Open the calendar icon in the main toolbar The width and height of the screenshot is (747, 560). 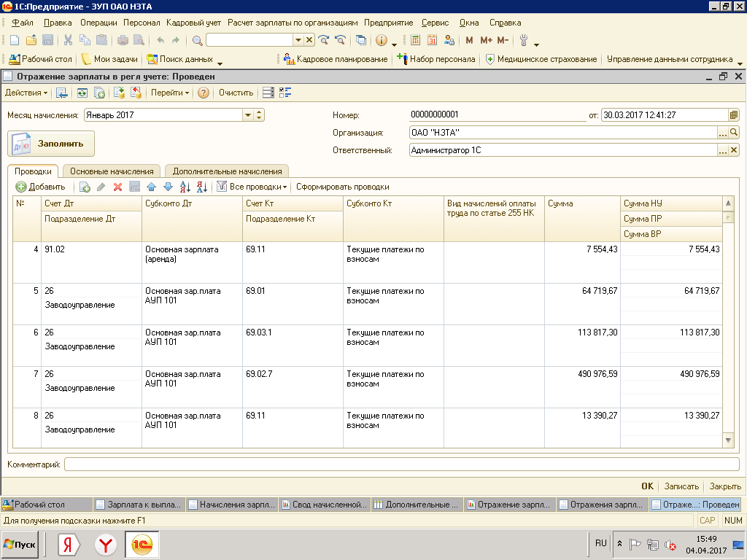tap(432, 41)
